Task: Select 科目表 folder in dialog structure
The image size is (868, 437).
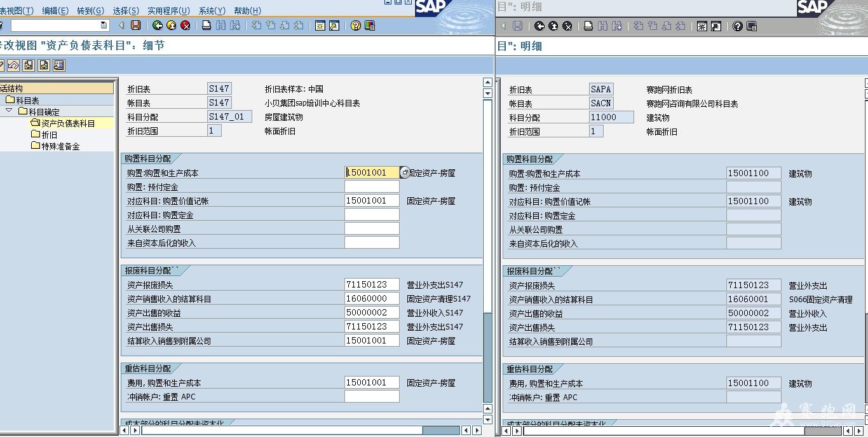Action: pyautogui.click(x=23, y=101)
